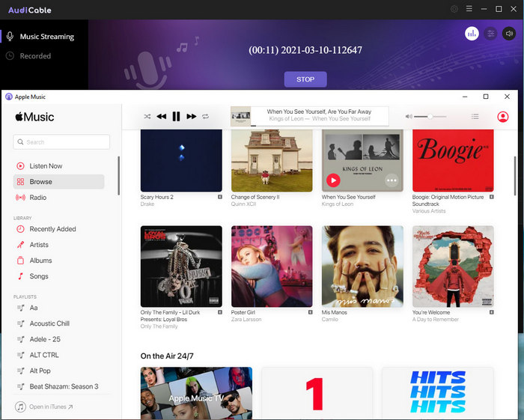Open the Mis Manos album cover
This screenshot has width=524, height=420.
pyautogui.click(x=362, y=267)
